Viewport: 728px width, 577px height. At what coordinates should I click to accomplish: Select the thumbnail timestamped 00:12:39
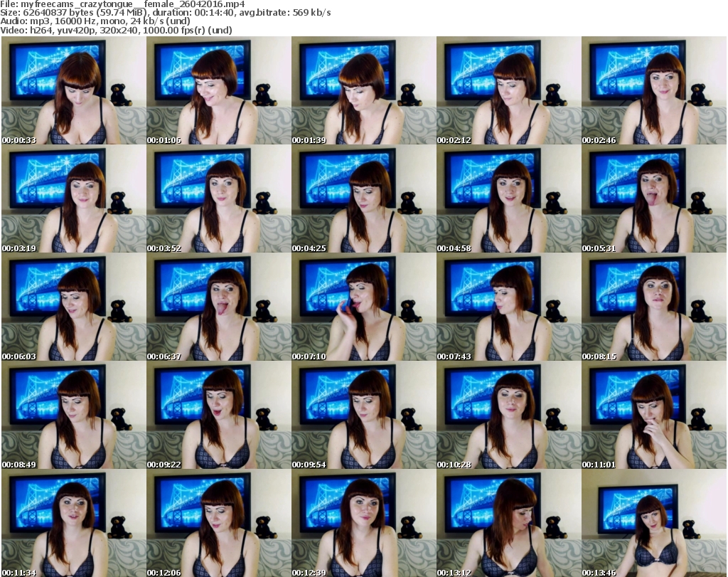pyautogui.click(x=363, y=523)
